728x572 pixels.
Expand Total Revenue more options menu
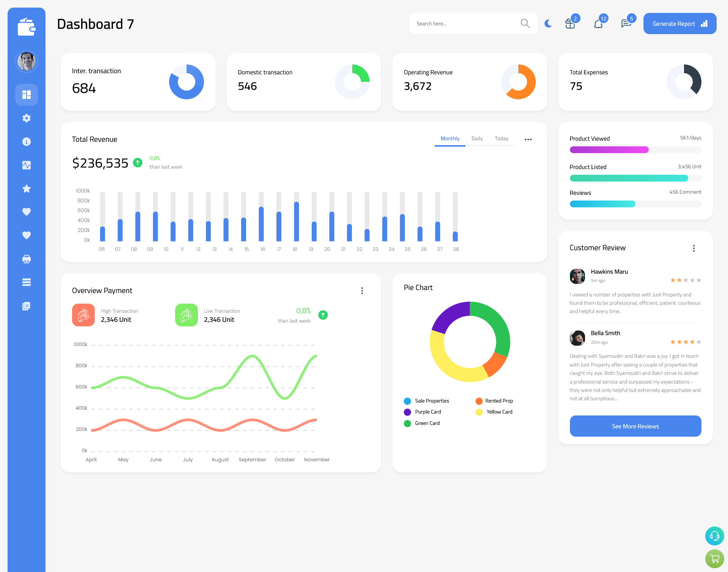528,139
